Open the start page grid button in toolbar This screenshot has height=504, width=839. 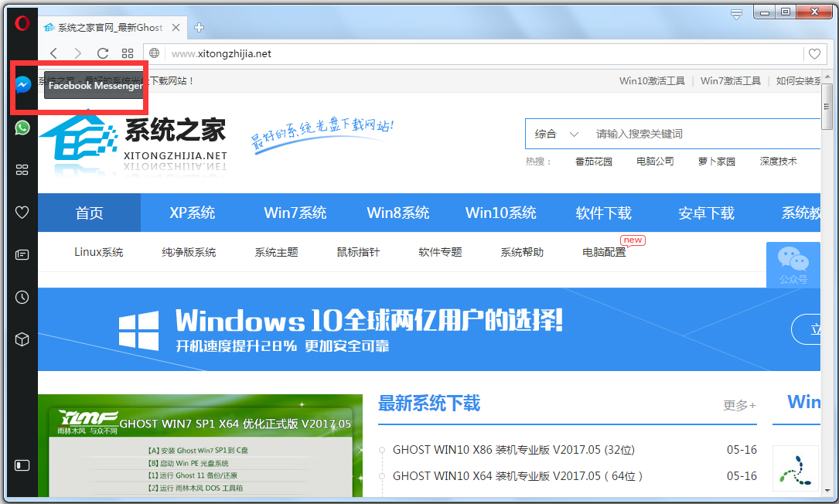pyautogui.click(x=128, y=53)
